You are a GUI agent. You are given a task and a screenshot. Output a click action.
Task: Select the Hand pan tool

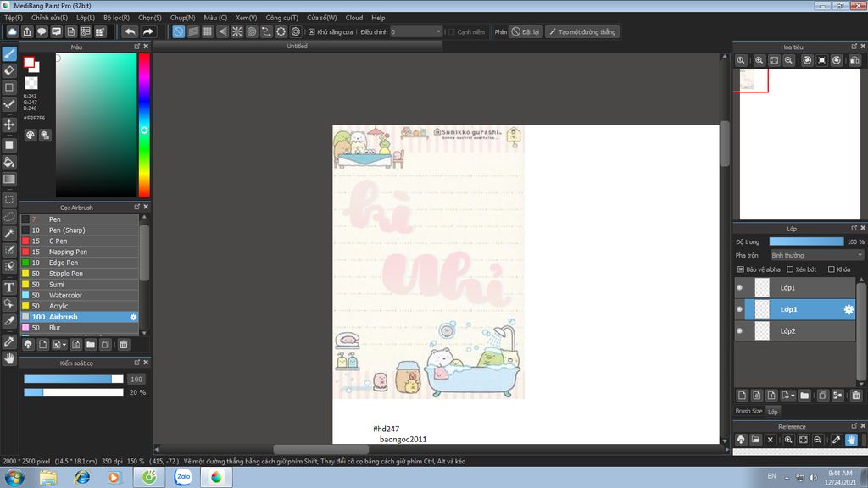[x=8, y=358]
